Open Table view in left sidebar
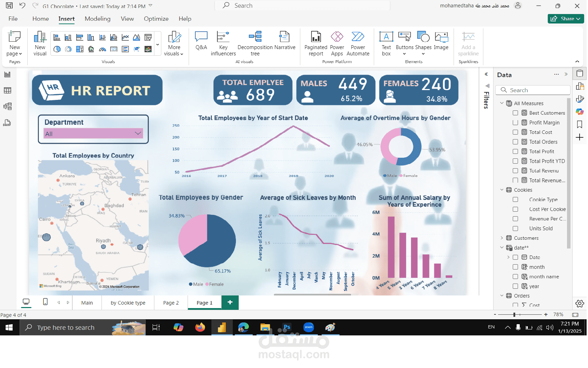The width and height of the screenshot is (588, 368). tap(7, 90)
